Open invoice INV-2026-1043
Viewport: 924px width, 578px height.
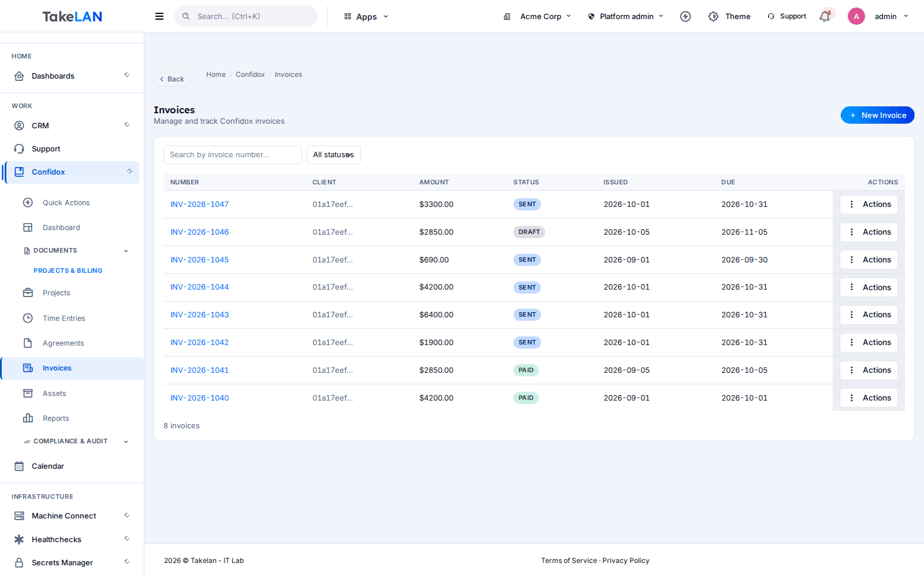point(199,314)
